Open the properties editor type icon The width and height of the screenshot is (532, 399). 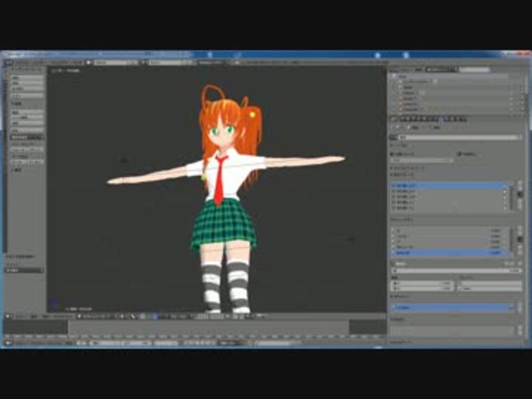393,119
